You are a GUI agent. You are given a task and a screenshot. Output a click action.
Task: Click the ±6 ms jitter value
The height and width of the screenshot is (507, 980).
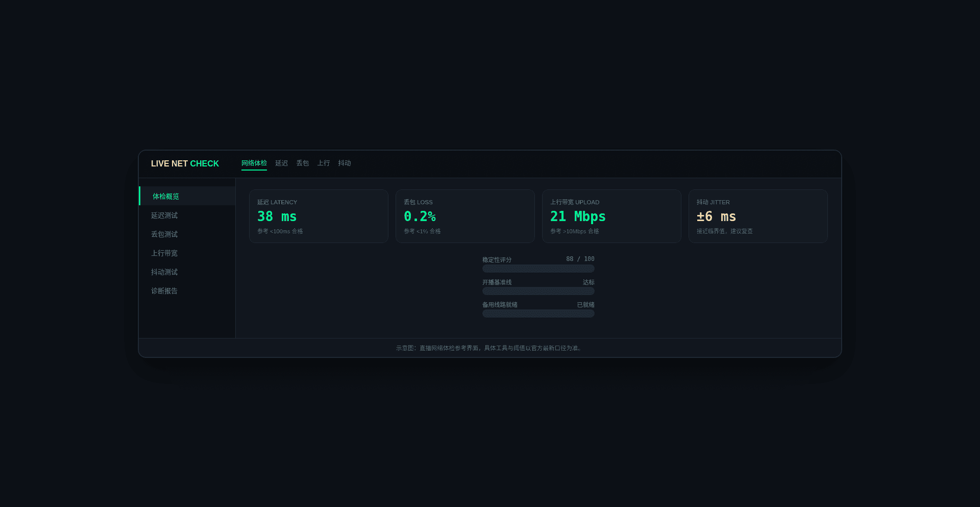tap(716, 216)
